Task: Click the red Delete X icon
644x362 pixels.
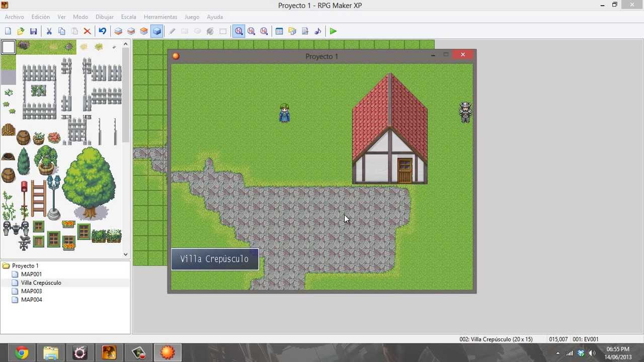Action: point(87,31)
